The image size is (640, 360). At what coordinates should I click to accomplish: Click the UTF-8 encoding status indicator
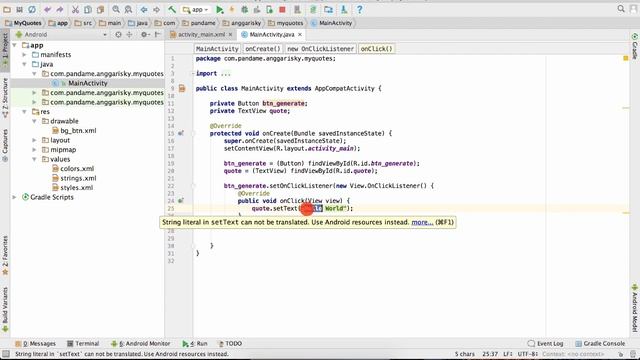[527, 354]
